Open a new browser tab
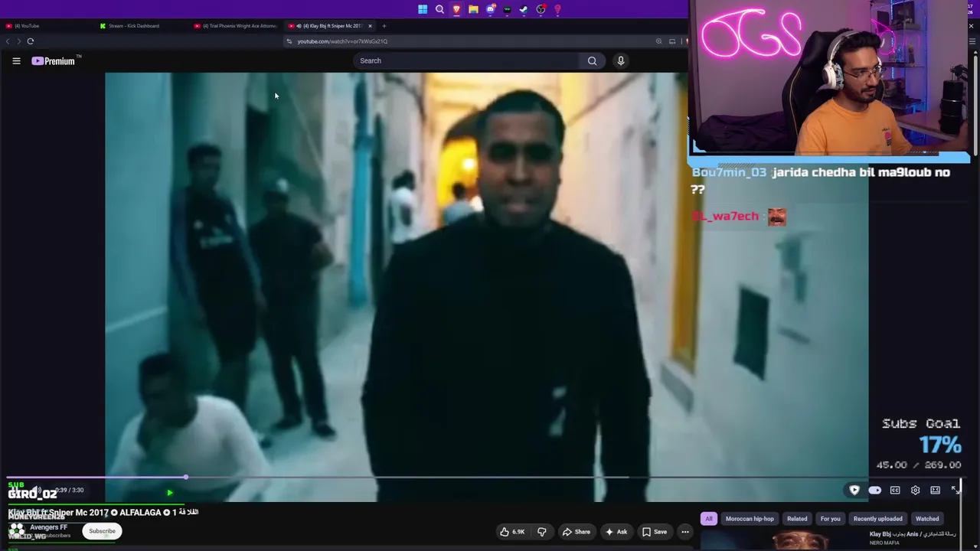Viewport: 980px width, 551px height. [x=384, y=26]
